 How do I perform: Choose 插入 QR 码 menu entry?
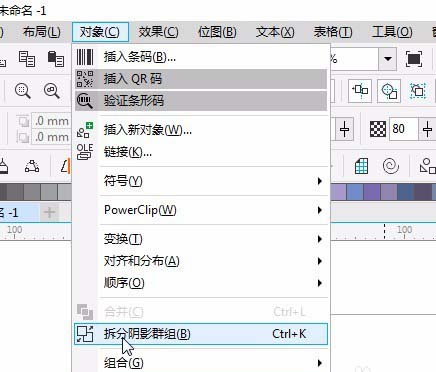[x=201, y=79]
